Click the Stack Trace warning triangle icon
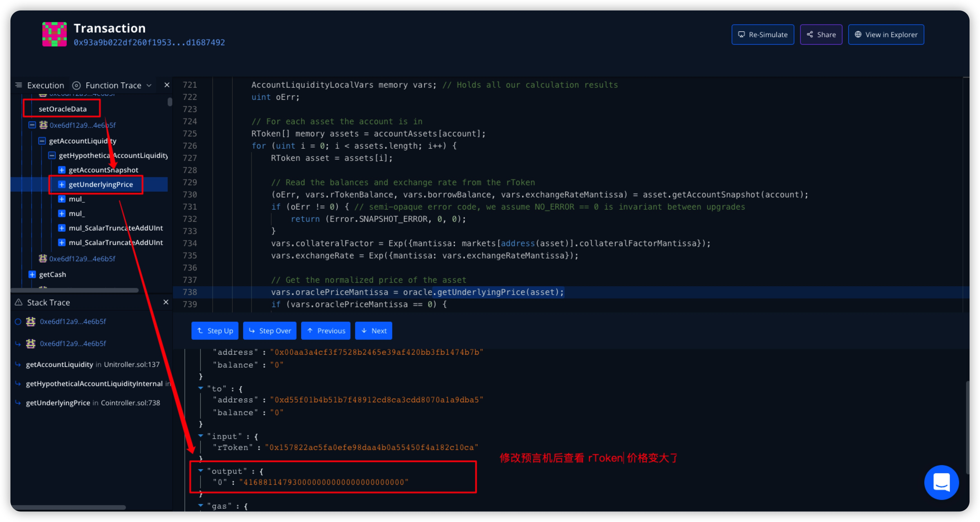This screenshot has width=980, height=522. [x=18, y=302]
